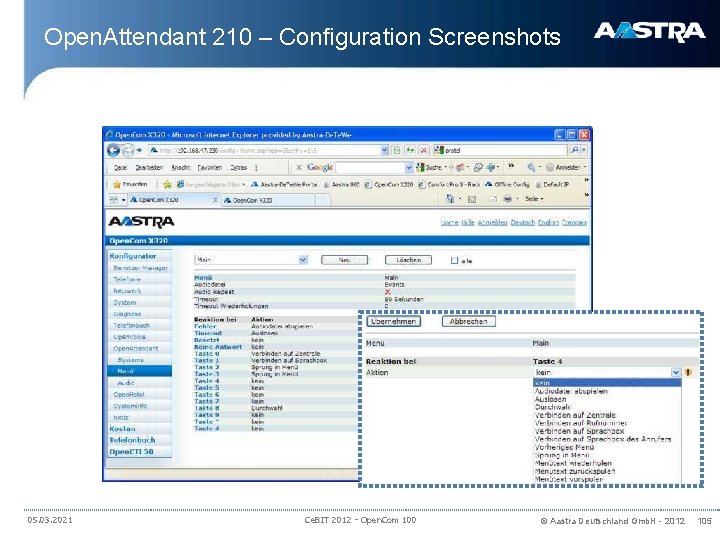This screenshot has height=540, width=720.
Task: Click the magnifier search icon in browser
Action: tap(574, 150)
